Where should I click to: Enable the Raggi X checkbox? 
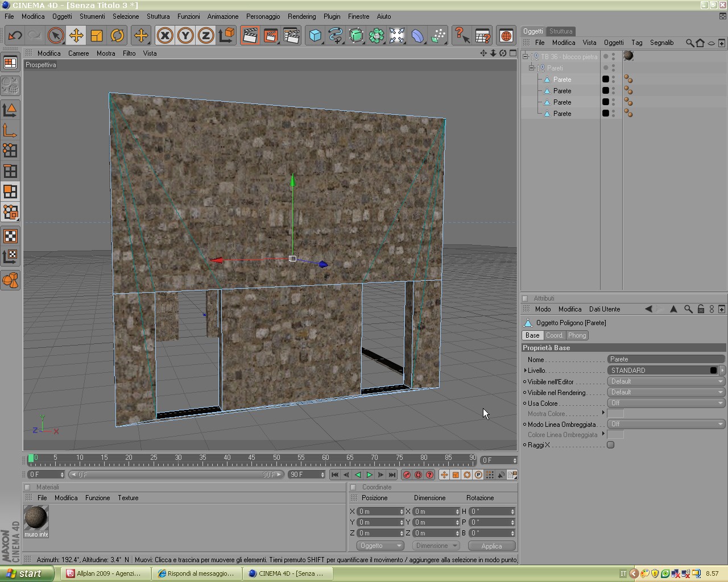coord(611,445)
